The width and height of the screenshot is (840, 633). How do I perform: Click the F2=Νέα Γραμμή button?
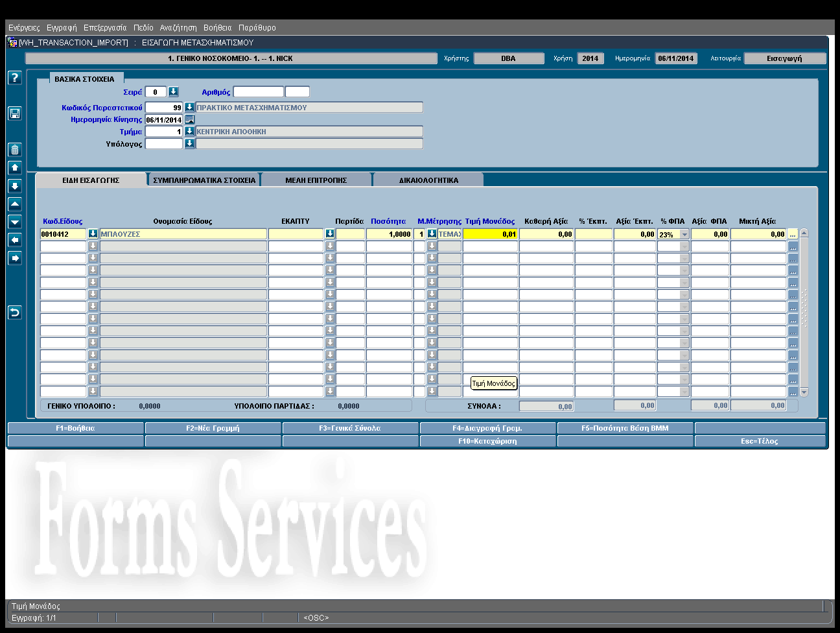[x=213, y=428]
